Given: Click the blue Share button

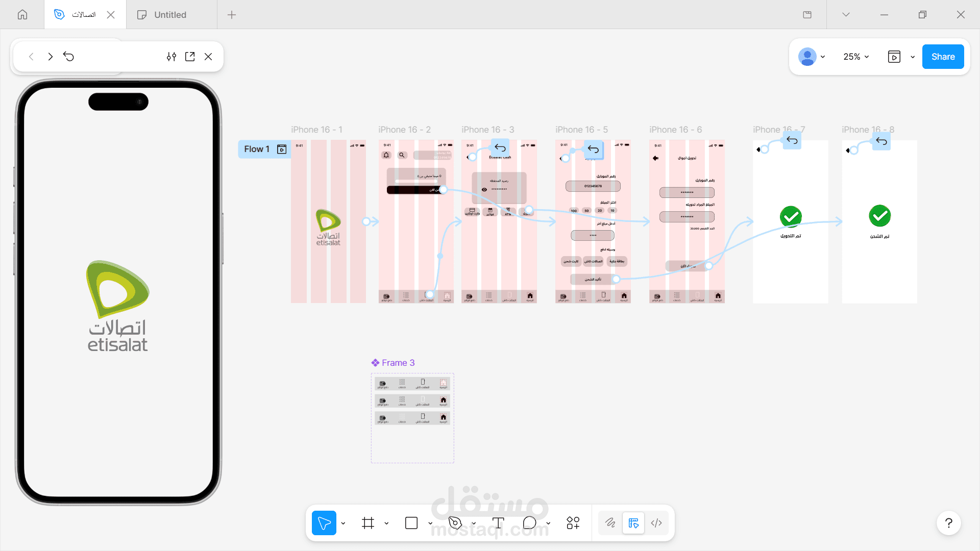Looking at the screenshot, I should pos(943,57).
